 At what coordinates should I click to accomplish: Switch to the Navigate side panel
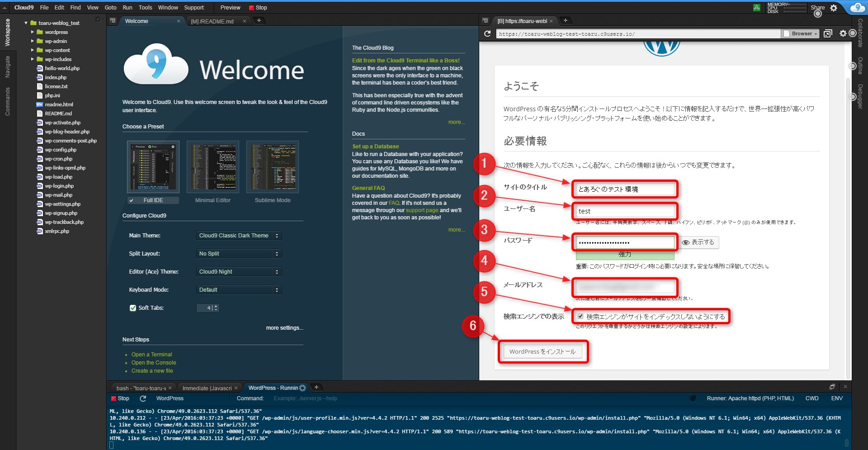pyautogui.click(x=8, y=66)
